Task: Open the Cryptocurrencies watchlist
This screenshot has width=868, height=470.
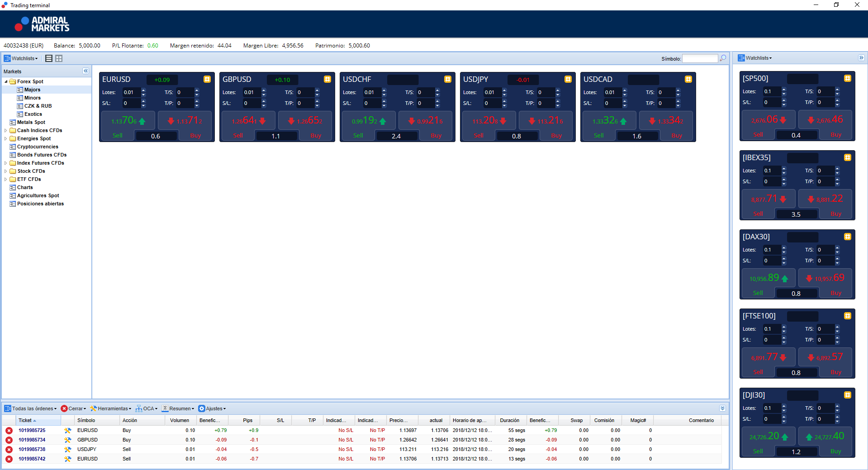Action: [38, 147]
